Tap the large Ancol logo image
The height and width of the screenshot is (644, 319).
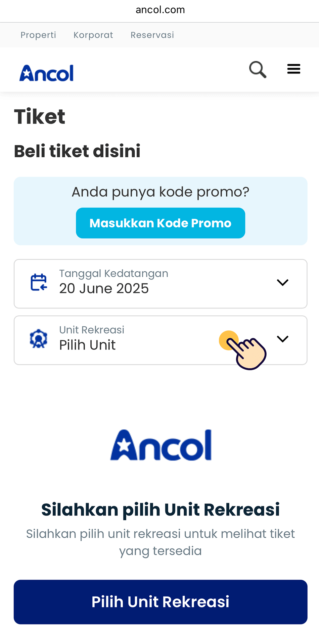click(161, 445)
